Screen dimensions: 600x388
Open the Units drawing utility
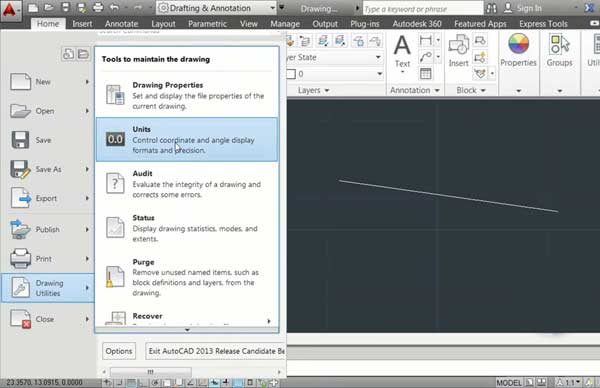pyautogui.click(x=187, y=140)
